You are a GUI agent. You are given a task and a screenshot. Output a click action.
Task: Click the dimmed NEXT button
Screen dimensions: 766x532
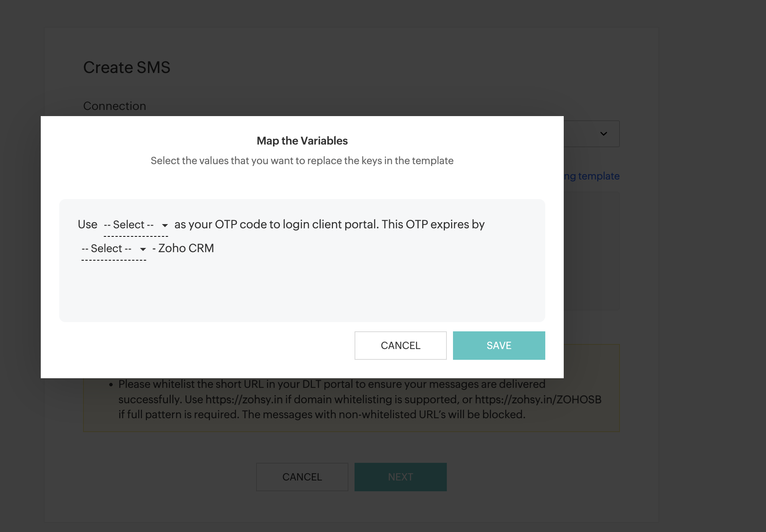point(400,477)
